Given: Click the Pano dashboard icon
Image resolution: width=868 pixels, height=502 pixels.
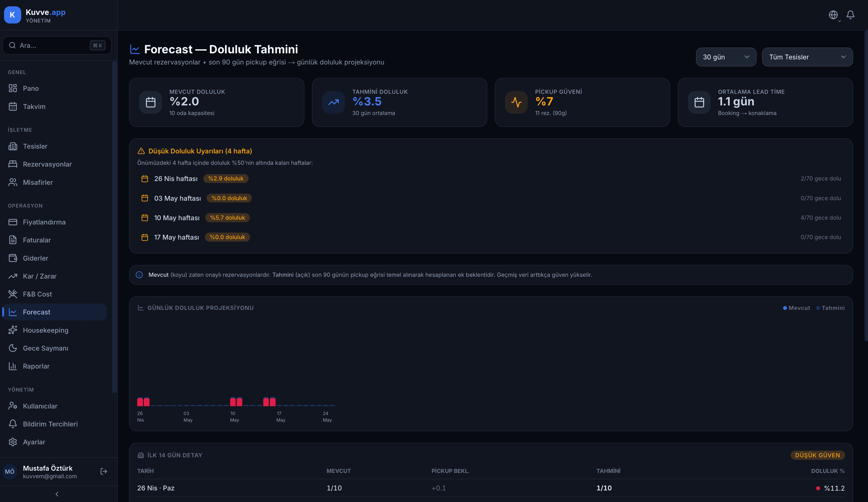Looking at the screenshot, I should tap(13, 88).
